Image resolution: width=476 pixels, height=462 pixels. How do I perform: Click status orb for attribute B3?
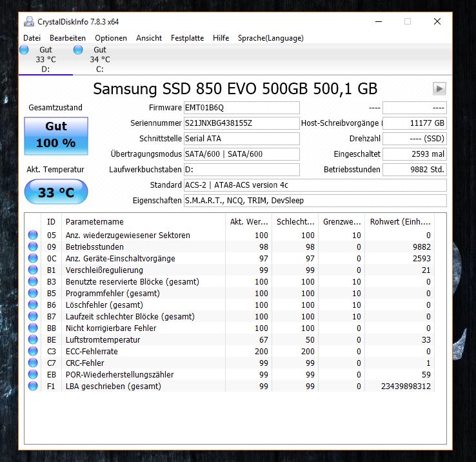(33, 281)
